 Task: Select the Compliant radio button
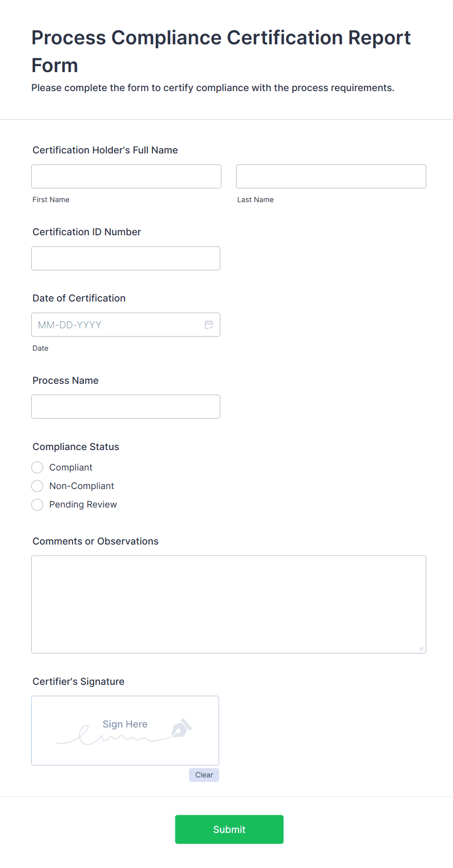[37, 467]
